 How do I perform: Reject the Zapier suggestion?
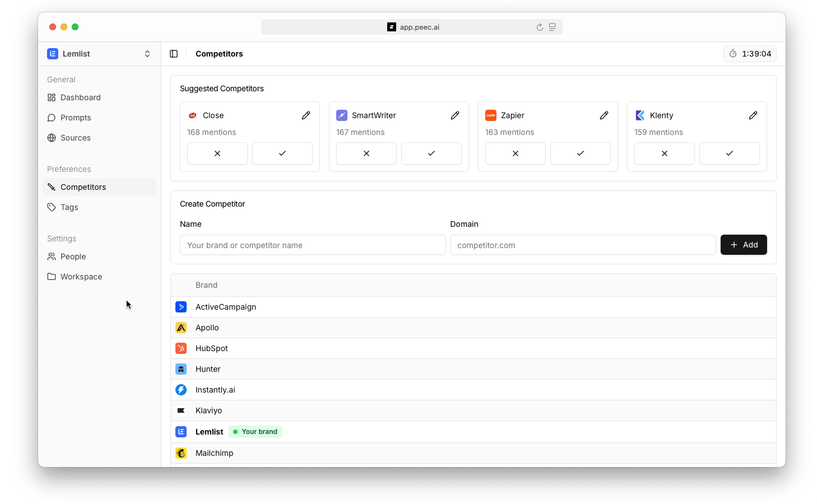(516, 153)
